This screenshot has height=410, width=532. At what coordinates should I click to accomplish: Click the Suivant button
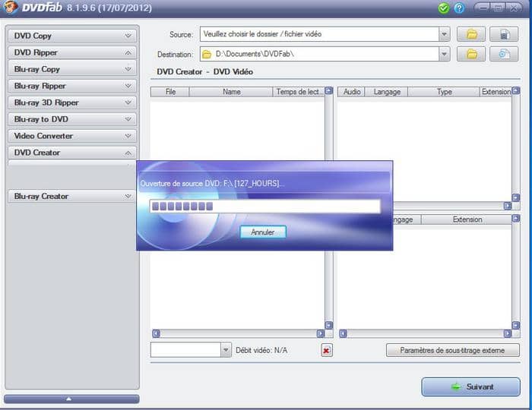click(470, 386)
